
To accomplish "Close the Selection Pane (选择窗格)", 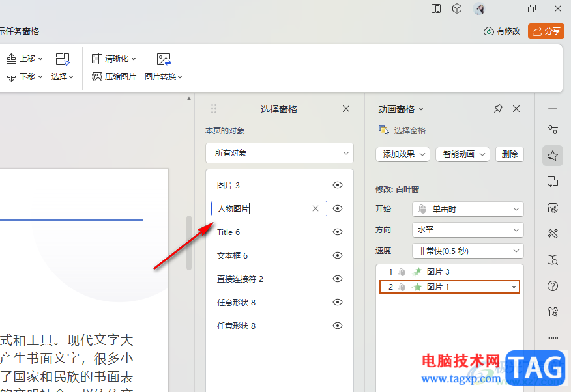I will click(346, 109).
